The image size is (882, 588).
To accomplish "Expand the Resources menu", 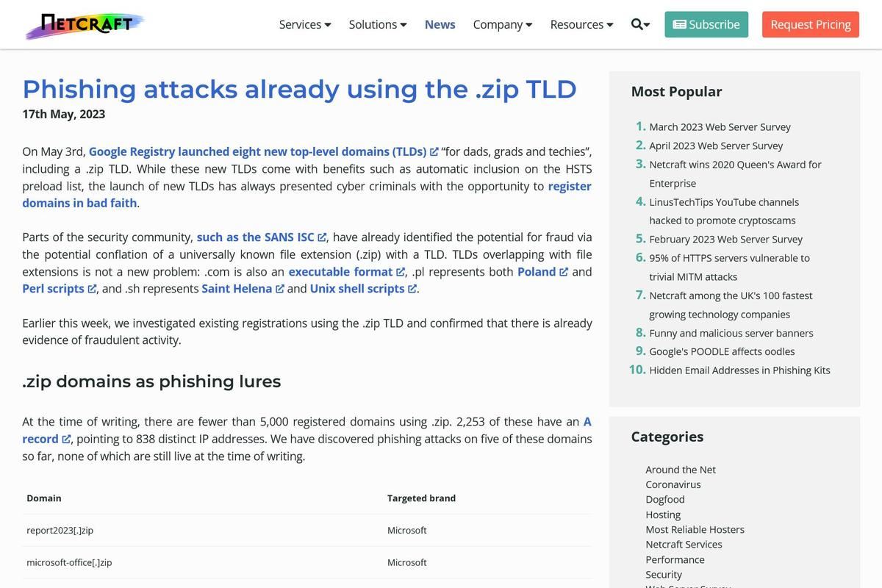I will 581,24.
